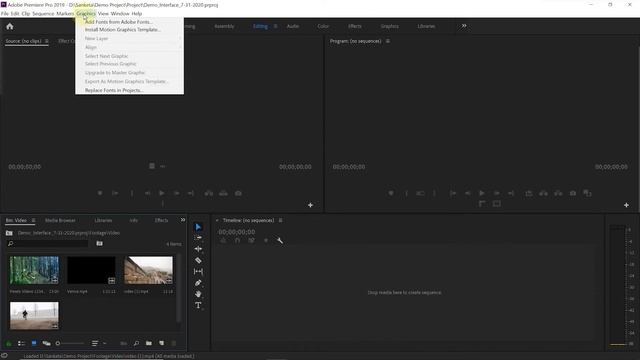Image resolution: width=640 pixels, height=360 pixels.
Task: Click the bin folder-up icon beside path
Action: click(9, 233)
